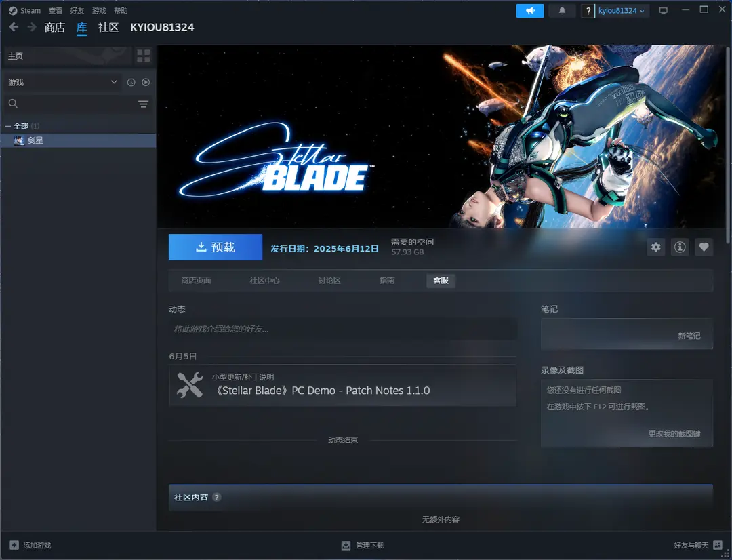
Task: Click the 发行日期 2025年6月12日 text
Action: point(325,249)
